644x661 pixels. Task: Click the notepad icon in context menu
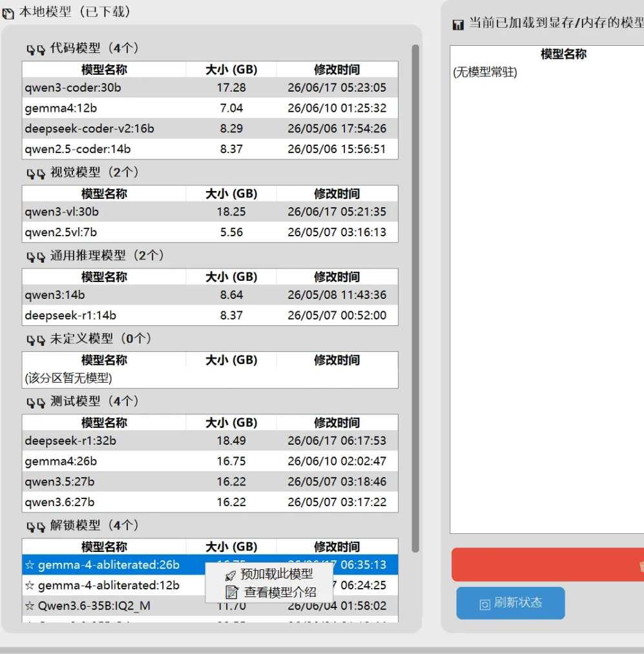click(231, 593)
